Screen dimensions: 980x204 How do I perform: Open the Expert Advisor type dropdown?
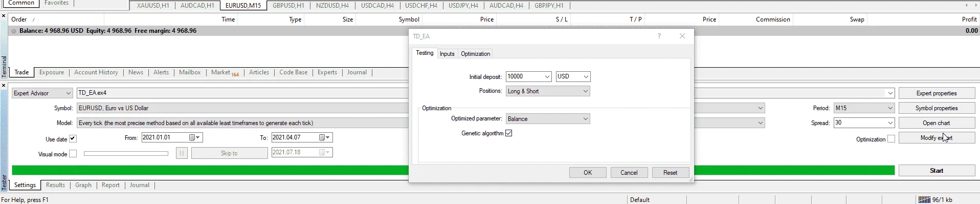coord(69,93)
